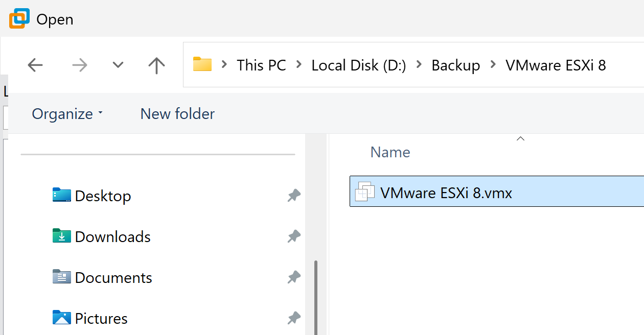644x335 pixels.
Task: Sort files by the Name column header
Action: pyautogui.click(x=390, y=152)
